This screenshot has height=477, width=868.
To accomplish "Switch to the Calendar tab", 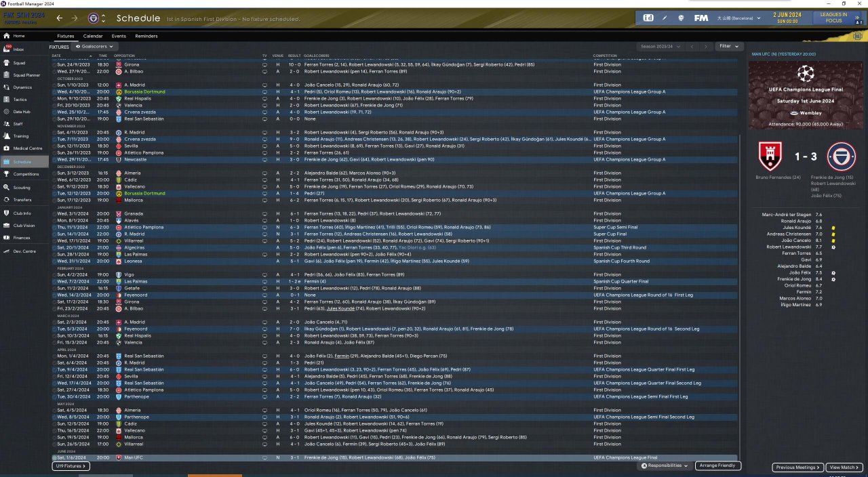I will [x=93, y=36].
